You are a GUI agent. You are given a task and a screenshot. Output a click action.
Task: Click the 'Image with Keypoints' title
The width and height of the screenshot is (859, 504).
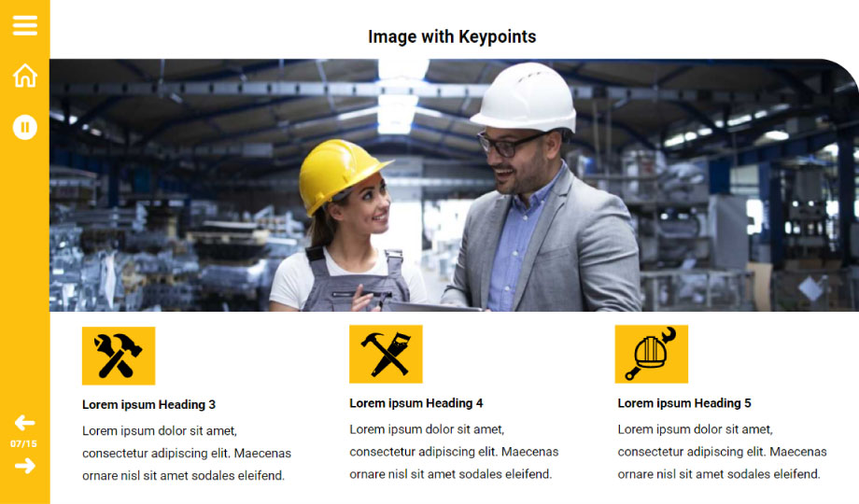[x=452, y=36]
